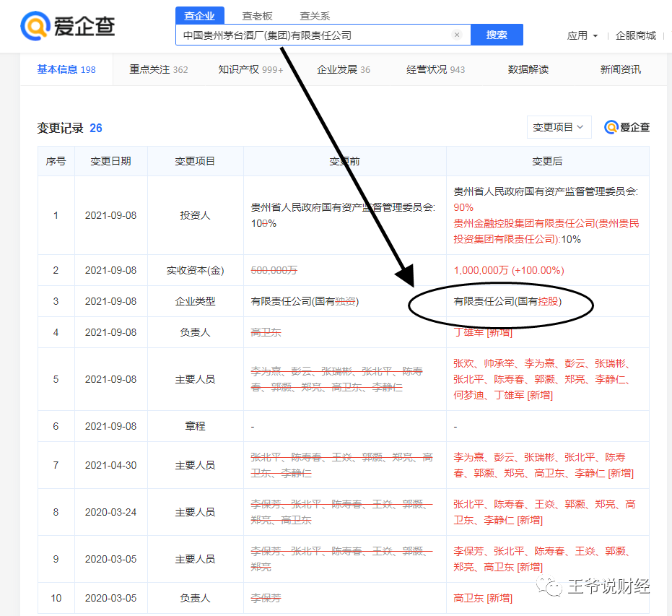Click the 变更前 column header
This screenshot has width=672, height=616.
coord(344,161)
